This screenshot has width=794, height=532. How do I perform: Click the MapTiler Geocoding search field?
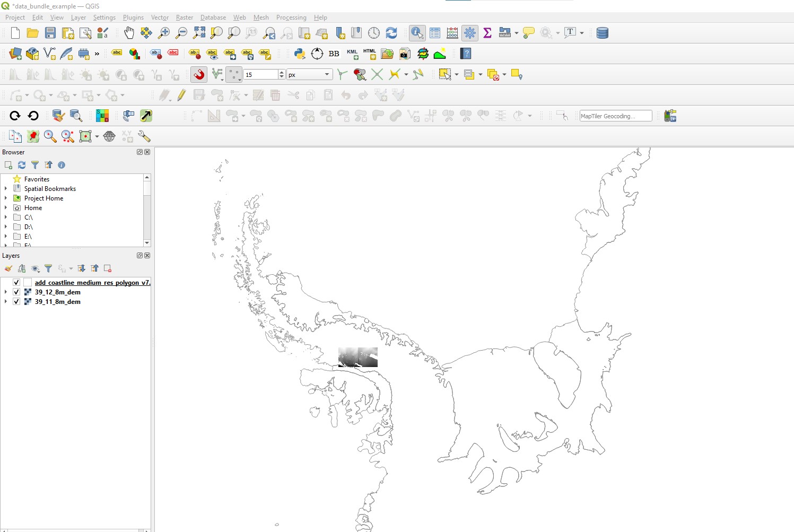click(616, 116)
